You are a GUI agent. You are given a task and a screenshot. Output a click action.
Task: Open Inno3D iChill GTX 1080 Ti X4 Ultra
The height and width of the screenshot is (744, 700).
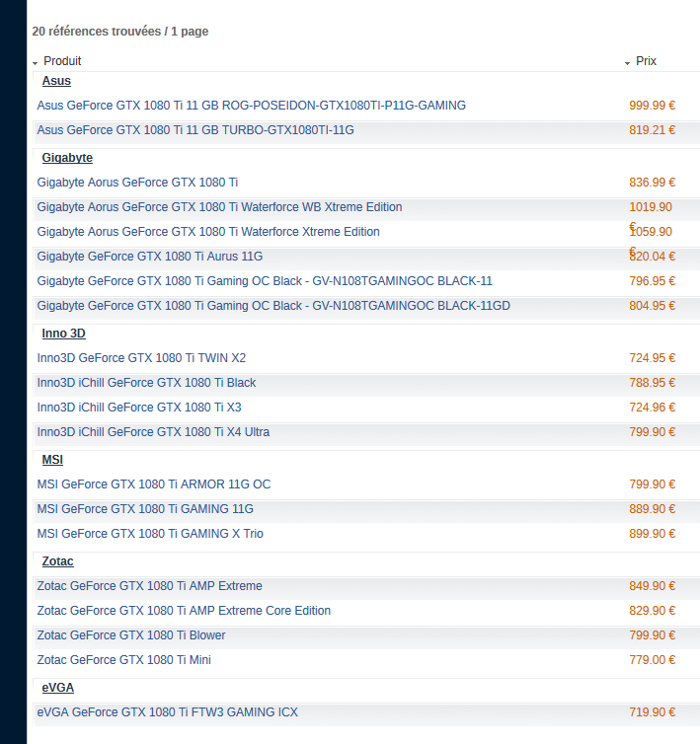coord(153,432)
